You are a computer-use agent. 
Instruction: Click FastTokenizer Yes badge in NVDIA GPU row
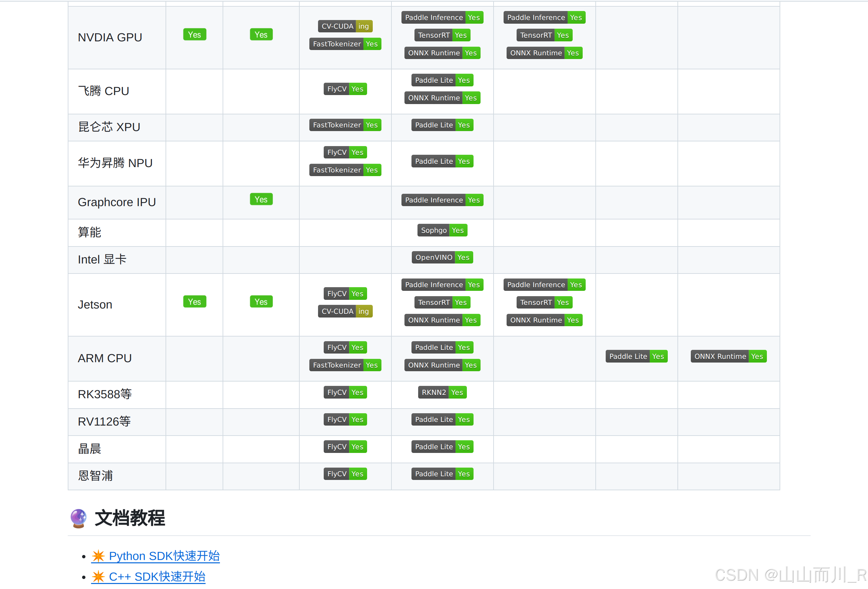point(345,44)
